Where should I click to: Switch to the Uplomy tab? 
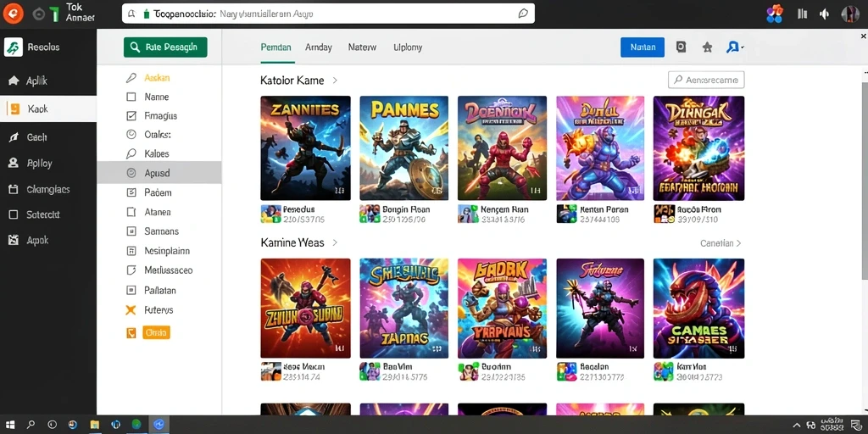click(408, 47)
